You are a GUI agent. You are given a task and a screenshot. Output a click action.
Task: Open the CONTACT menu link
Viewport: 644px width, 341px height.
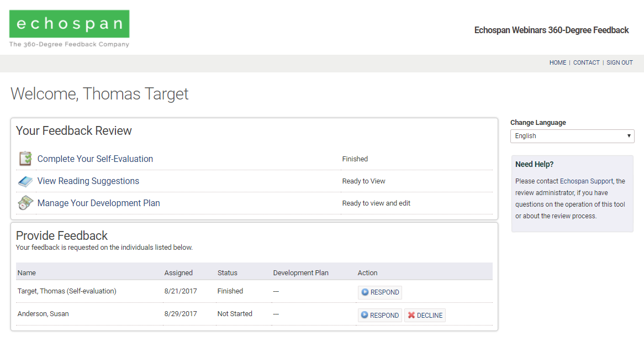click(x=586, y=63)
